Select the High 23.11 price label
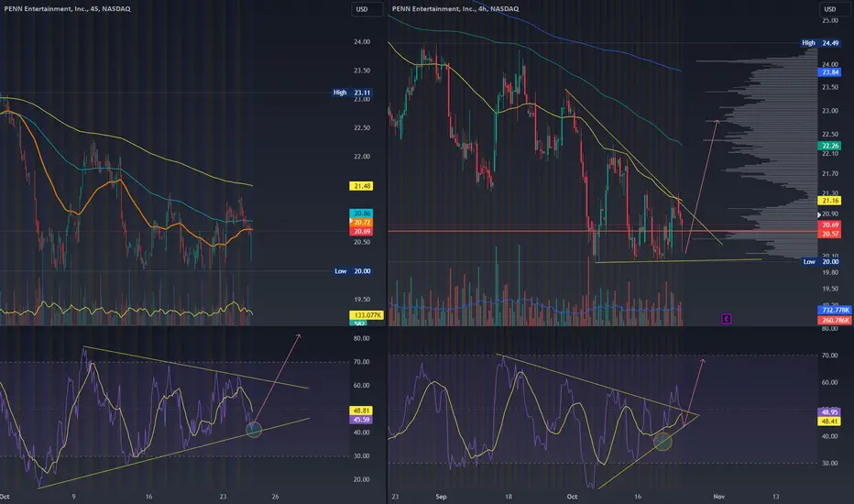854x504 pixels. click(353, 93)
